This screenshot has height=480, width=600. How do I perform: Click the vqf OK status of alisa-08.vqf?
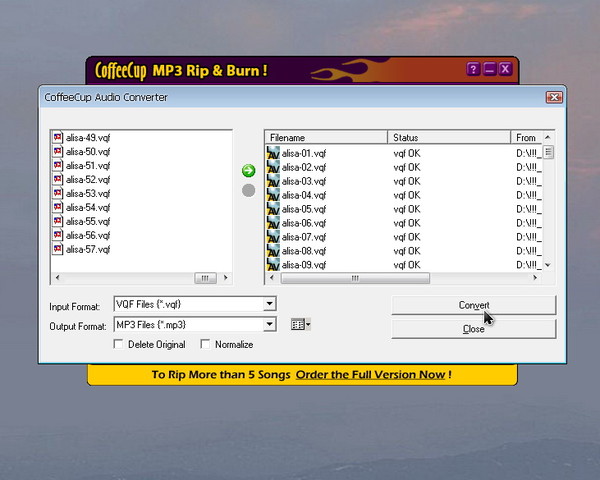coord(407,251)
